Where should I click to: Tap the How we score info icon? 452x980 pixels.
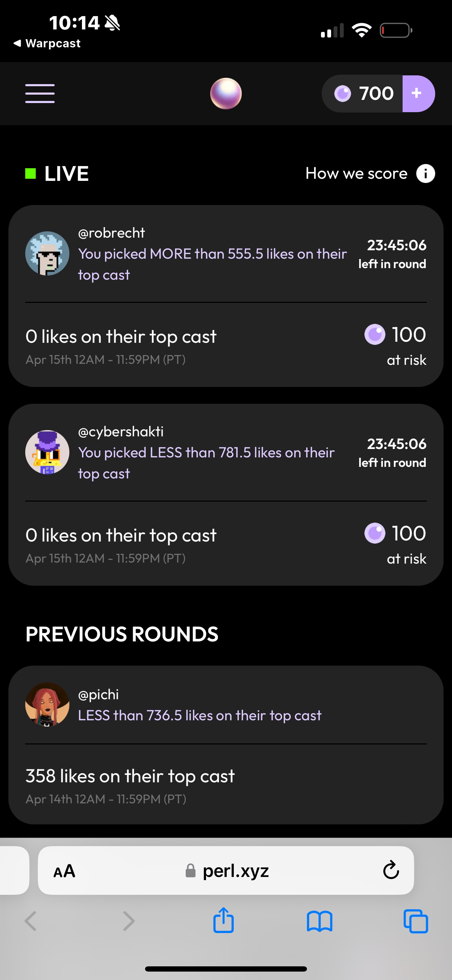coord(425,174)
